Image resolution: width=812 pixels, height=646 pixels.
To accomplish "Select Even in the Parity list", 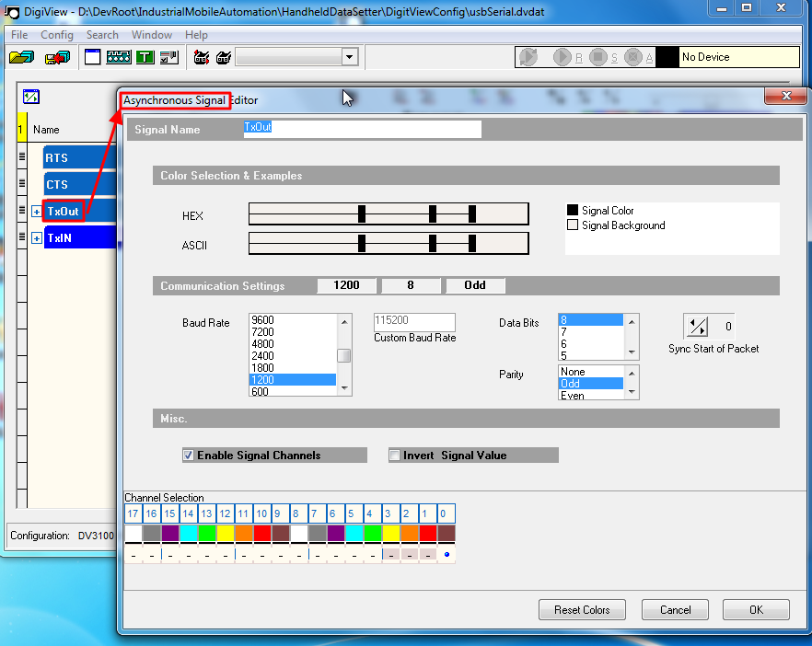I will (591, 395).
